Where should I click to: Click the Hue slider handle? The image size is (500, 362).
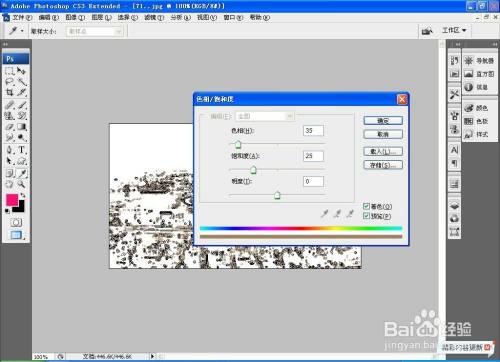click(x=238, y=144)
